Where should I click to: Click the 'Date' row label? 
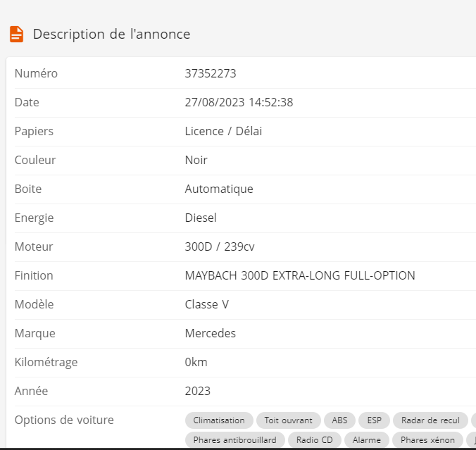[x=27, y=102]
